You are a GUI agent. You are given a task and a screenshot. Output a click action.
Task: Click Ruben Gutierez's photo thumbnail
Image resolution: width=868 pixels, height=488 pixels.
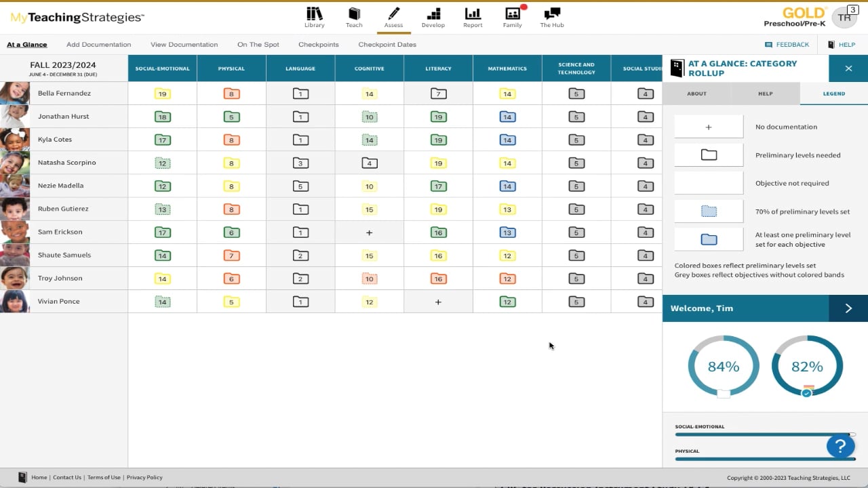(15, 209)
